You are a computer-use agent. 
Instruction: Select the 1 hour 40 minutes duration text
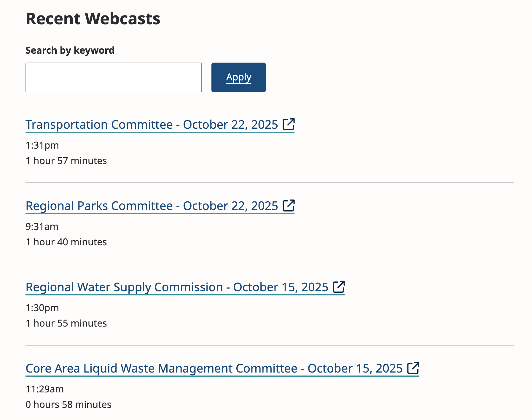(66, 242)
